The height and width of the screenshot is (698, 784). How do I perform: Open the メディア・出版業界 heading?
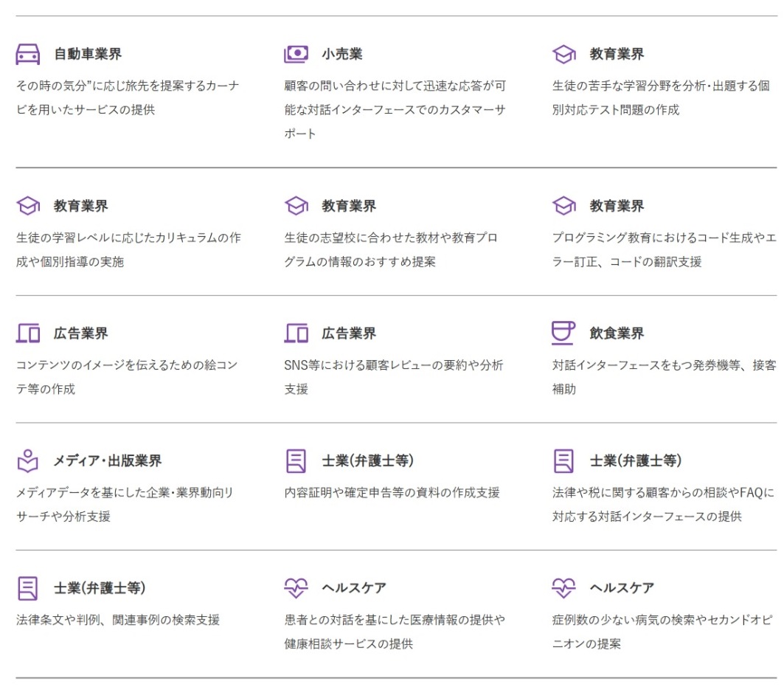coord(108,461)
